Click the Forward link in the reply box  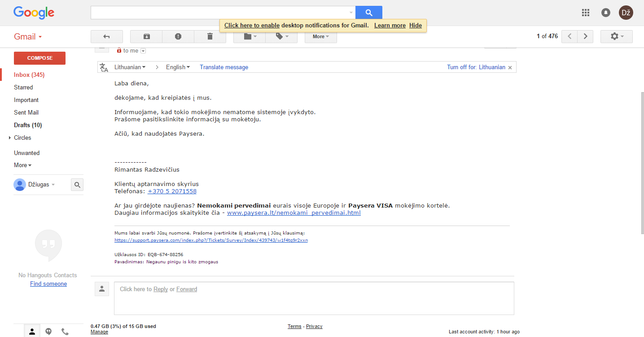coord(187,289)
